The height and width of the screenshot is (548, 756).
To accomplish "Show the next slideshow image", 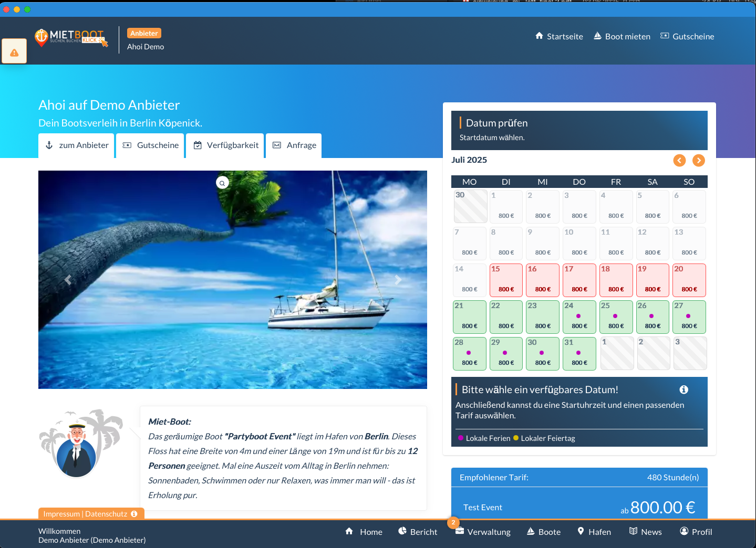I will pyautogui.click(x=398, y=280).
